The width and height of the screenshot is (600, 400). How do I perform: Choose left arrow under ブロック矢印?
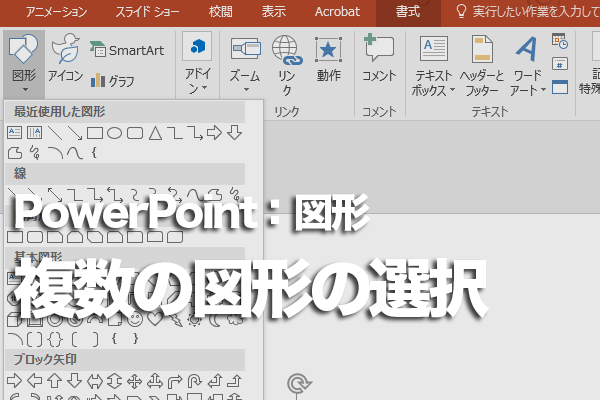click(35, 381)
